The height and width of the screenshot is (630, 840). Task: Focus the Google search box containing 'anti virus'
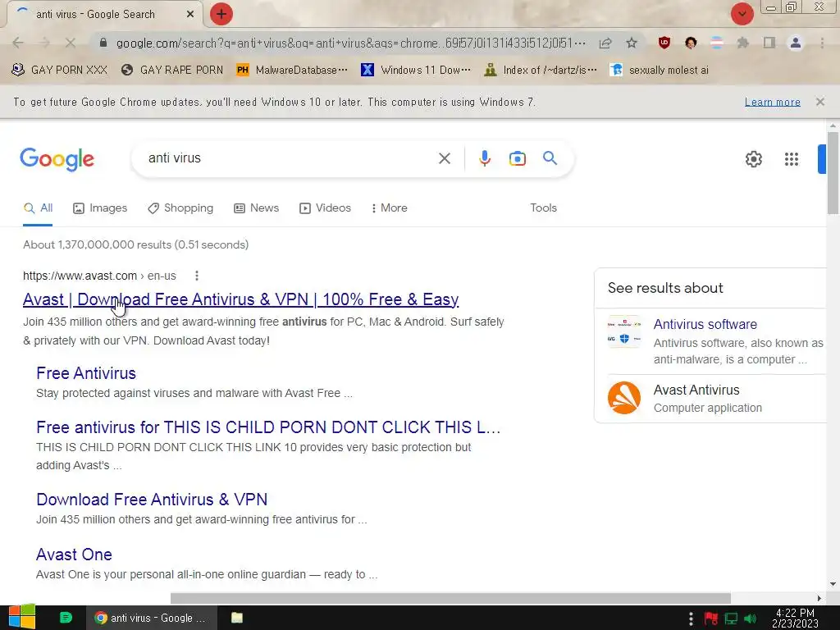(x=290, y=158)
